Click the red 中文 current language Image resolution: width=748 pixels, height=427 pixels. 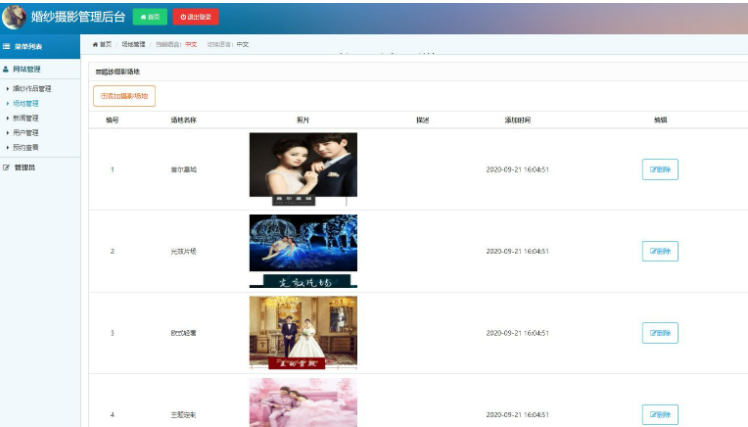pos(191,44)
